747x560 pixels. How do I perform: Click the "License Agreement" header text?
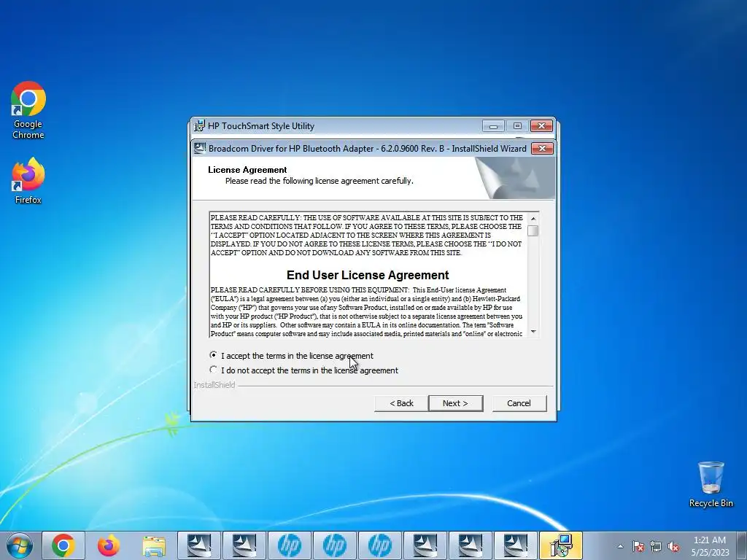pyautogui.click(x=247, y=170)
